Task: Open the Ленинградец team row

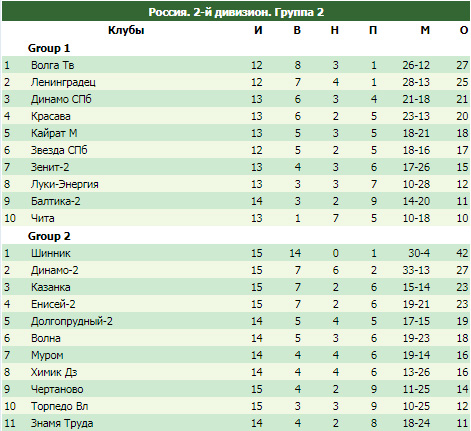Action: [x=236, y=82]
